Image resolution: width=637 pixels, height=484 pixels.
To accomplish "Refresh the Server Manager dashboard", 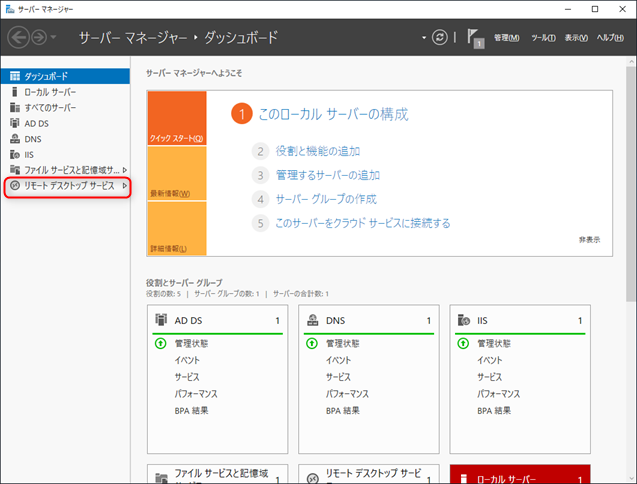I will tap(440, 37).
